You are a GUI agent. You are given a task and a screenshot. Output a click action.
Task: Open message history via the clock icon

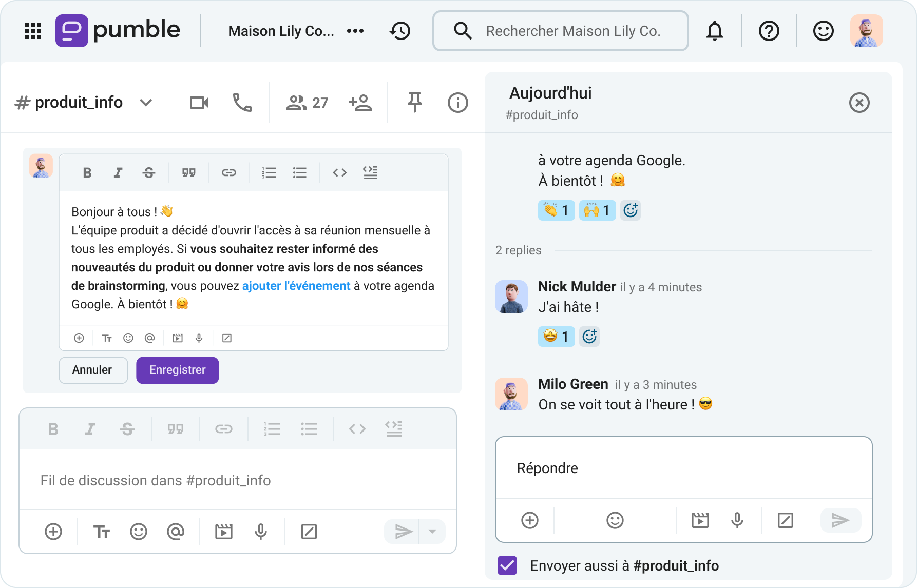(x=399, y=31)
